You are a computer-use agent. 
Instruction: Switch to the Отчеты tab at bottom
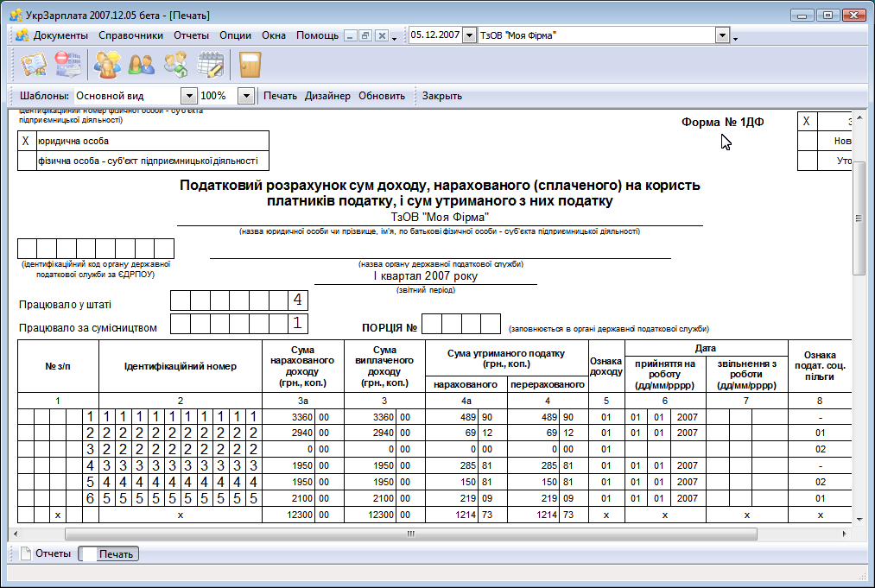click(45, 553)
